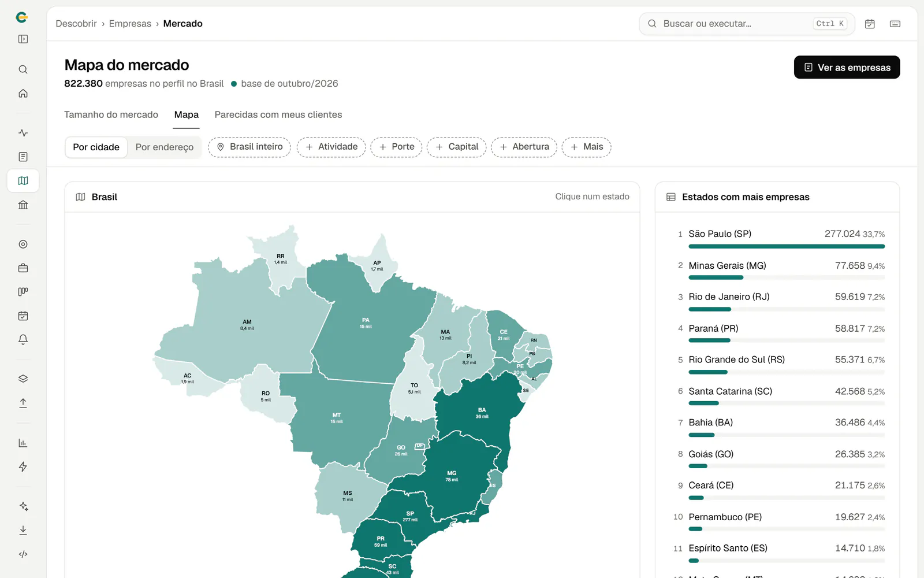Select the map icon in sidebar
The width and height of the screenshot is (924, 578).
point(23,181)
